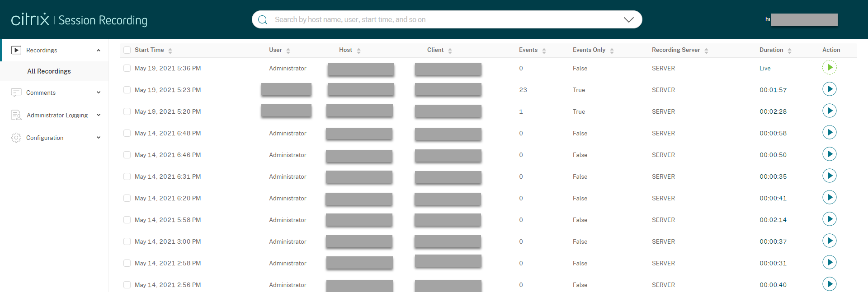Play the May 19 5:23 PM recording
Screen dimensions: 868x292
coord(829,89)
